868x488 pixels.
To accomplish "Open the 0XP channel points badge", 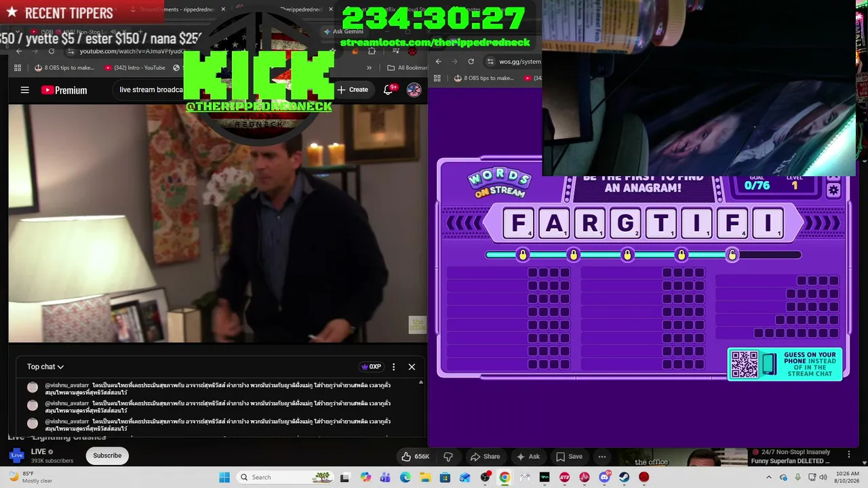I will 370,367.
